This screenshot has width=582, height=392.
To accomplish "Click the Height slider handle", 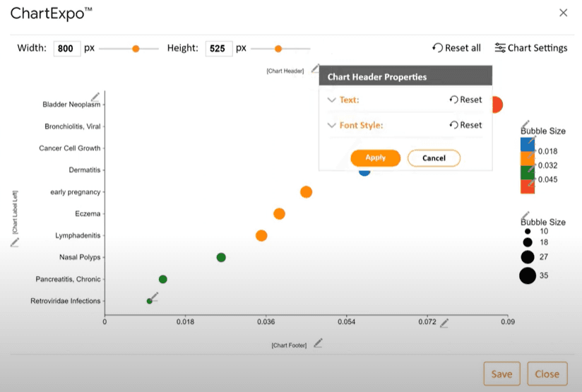I will point(278,49).
